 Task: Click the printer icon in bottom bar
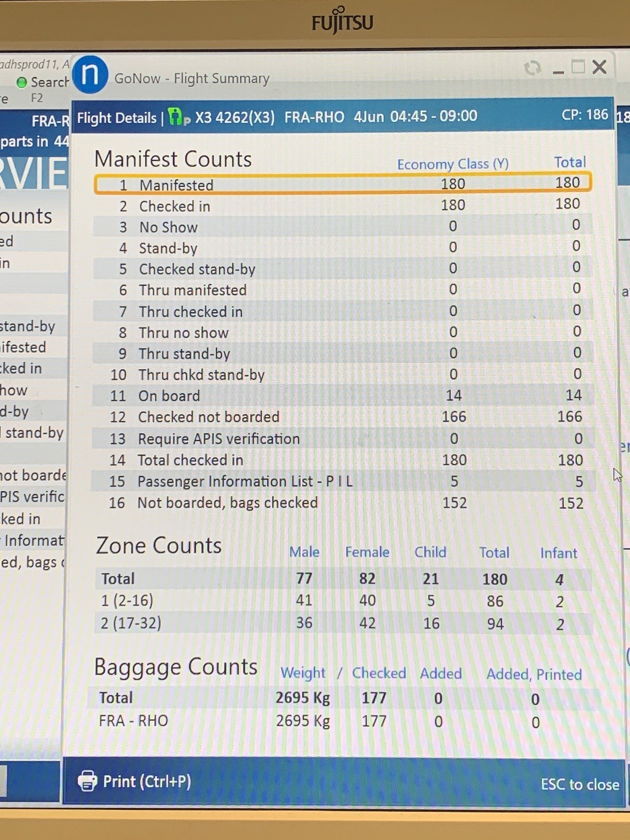point(87,781)
